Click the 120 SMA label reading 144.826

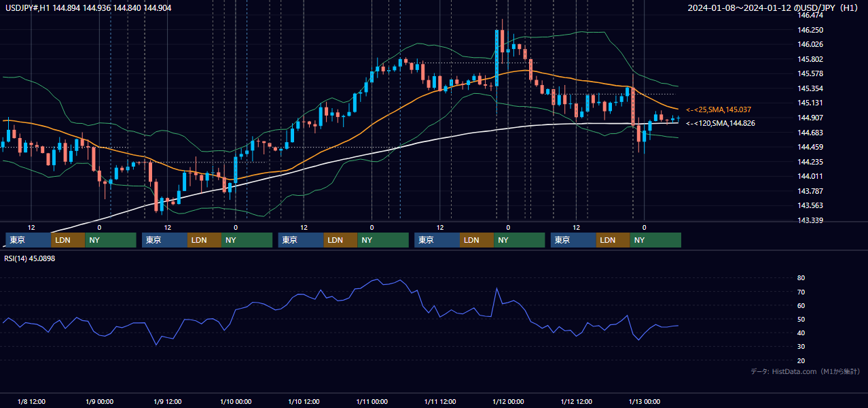pyautogui.click(x=721, y=123)
